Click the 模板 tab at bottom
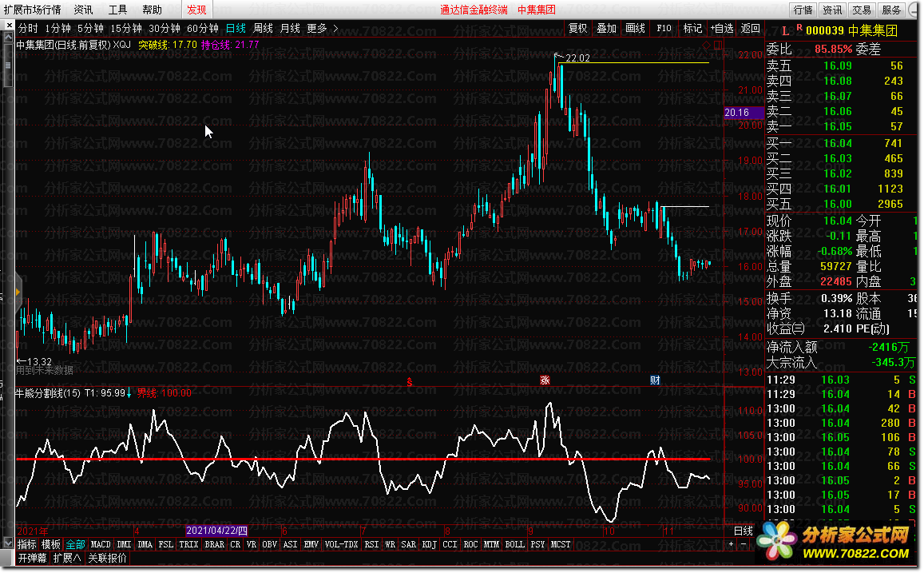The height and width of the screenshot is (573, 924). [x=50, y=545]
